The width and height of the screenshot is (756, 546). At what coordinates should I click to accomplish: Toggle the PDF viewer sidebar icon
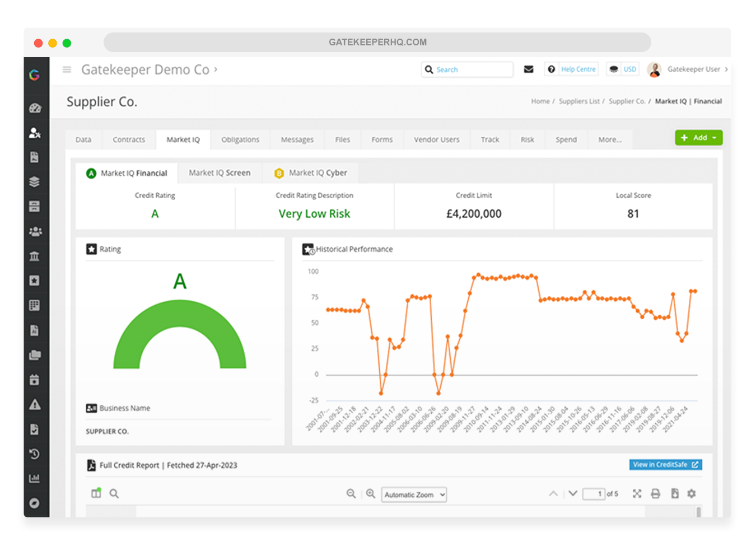[96, 493]
